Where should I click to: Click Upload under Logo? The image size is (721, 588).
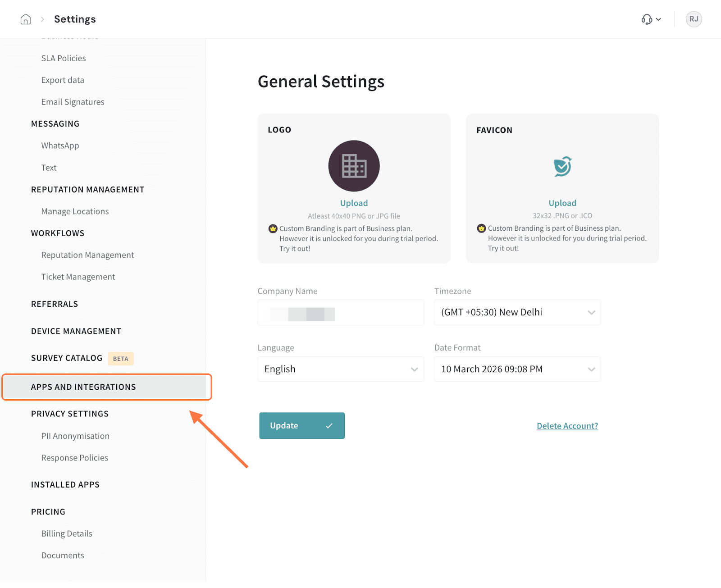(x=354, y=203)
